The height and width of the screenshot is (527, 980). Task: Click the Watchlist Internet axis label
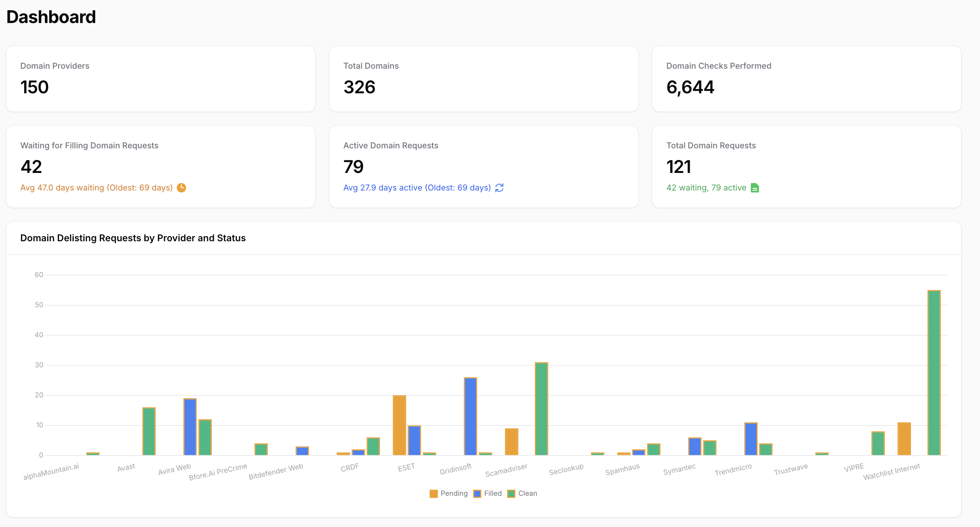[x=891, y=472]
